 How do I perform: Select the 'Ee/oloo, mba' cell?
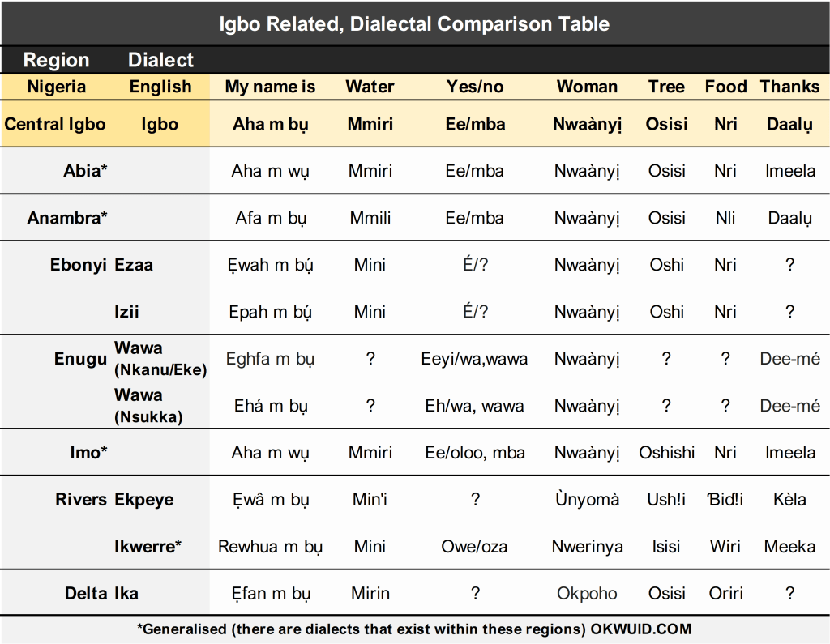[475, 453]
